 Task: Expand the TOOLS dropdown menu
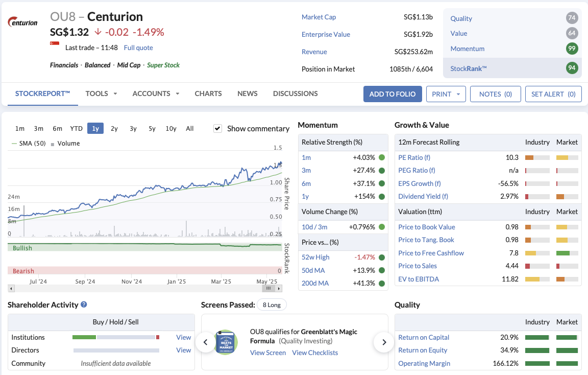[101, 93]
